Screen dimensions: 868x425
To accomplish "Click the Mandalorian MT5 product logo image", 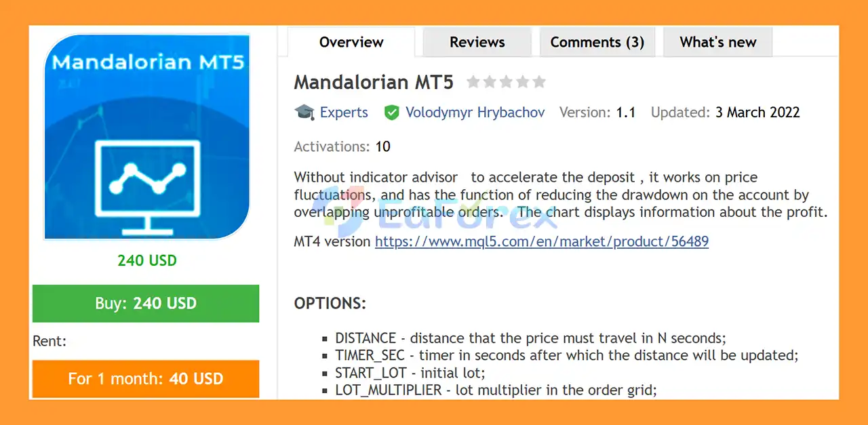I will (x=146, y=136).
